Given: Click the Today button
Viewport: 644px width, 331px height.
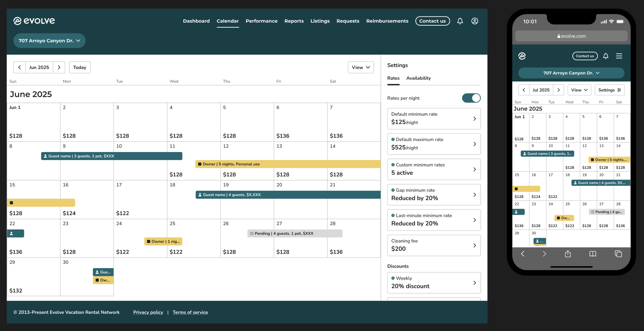Looking at the screenshot, I should [80, 67].
